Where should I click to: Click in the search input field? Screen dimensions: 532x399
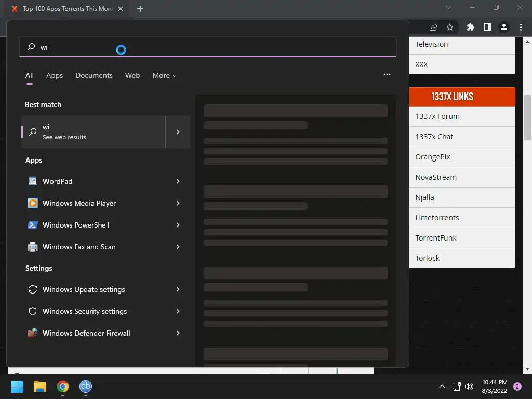tap(208, 47)
